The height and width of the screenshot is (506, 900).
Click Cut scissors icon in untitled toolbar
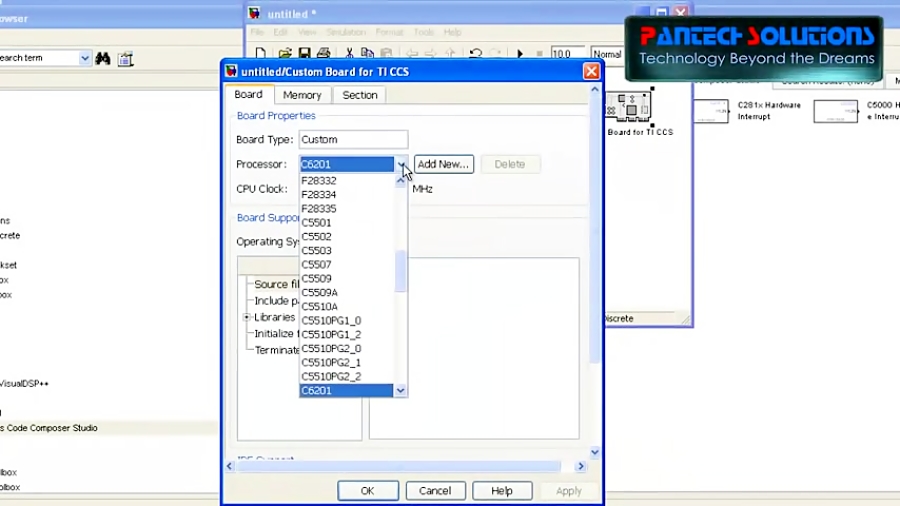coord(349,53)
